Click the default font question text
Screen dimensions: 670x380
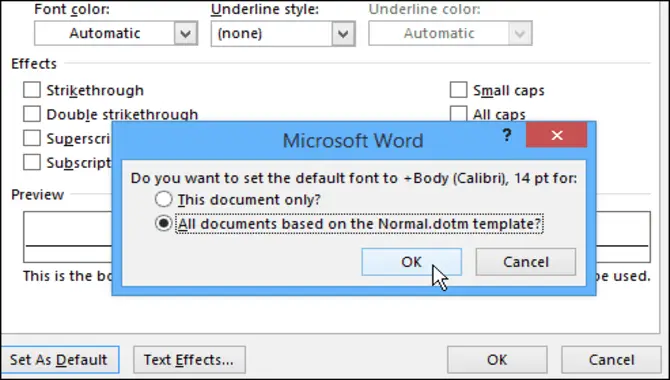(x=354, y=178)
